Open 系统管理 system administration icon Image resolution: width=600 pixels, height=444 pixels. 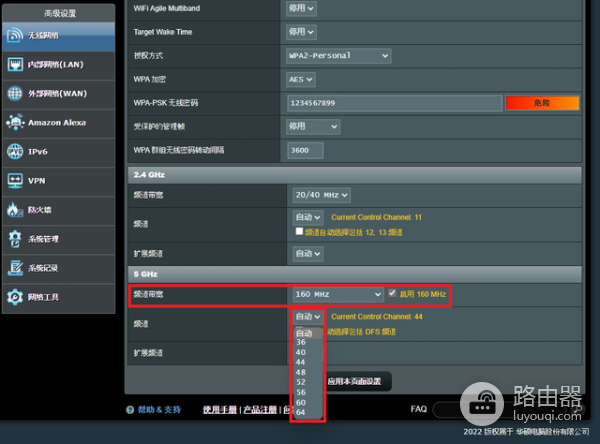coord(15,239)
